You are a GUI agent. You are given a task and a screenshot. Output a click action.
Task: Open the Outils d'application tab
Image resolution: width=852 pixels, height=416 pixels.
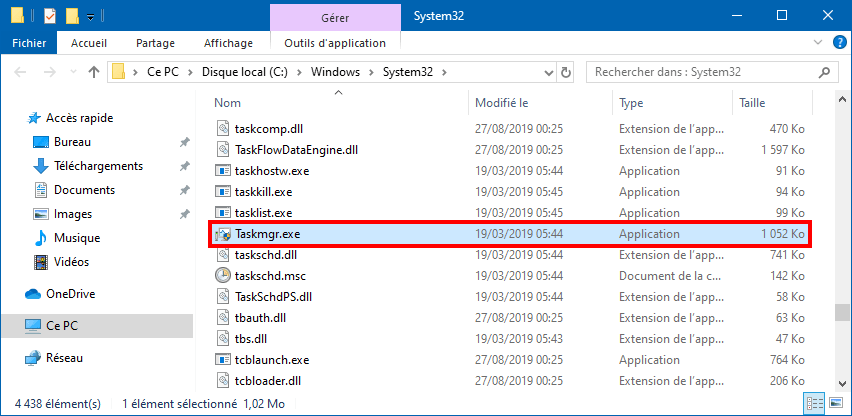tap(335, 43)
